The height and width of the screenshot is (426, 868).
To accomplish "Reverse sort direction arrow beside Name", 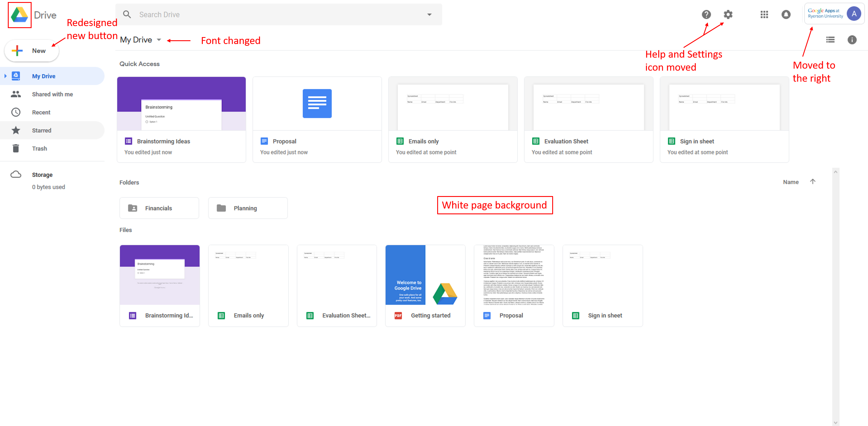I will click(813, 182).
